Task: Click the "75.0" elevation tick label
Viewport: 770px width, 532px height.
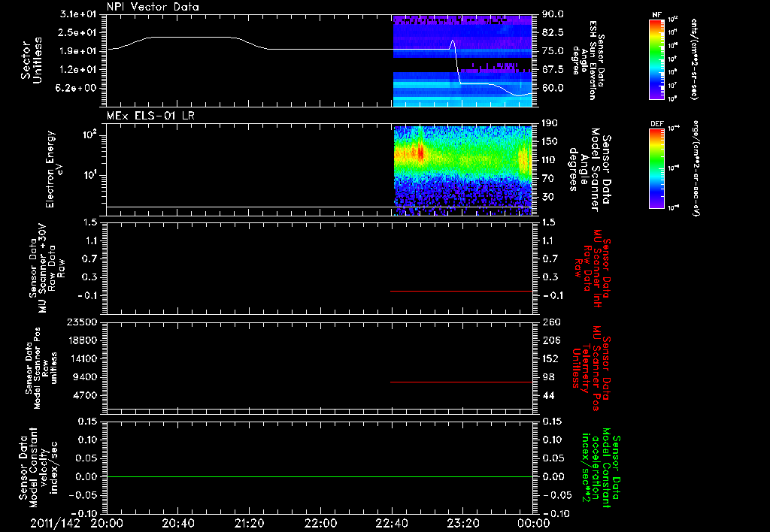Action: coord(553,51)
